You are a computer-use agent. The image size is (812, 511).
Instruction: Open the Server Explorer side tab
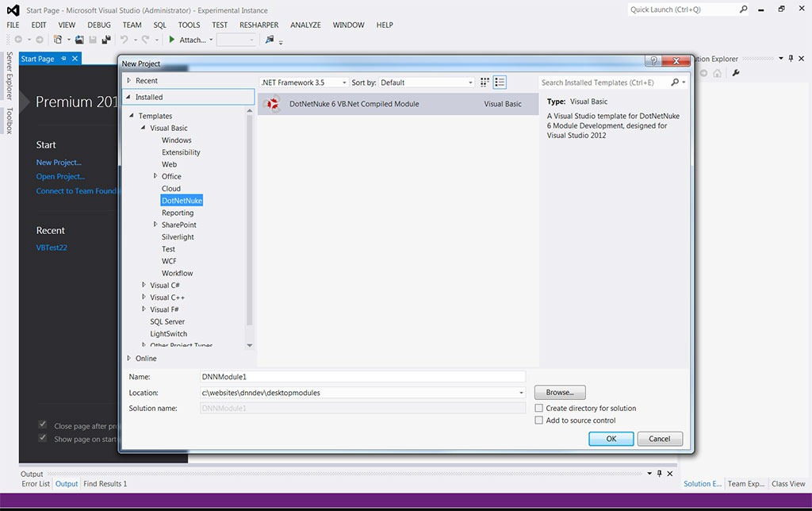[x=9, y=75]
